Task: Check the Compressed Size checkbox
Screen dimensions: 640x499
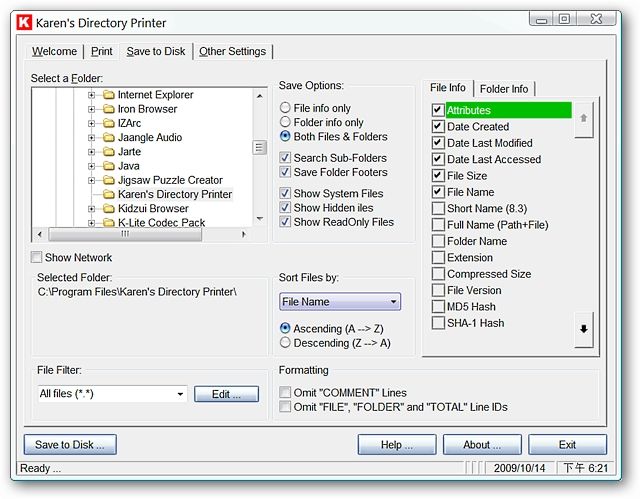Action: [x=438, y=273]
